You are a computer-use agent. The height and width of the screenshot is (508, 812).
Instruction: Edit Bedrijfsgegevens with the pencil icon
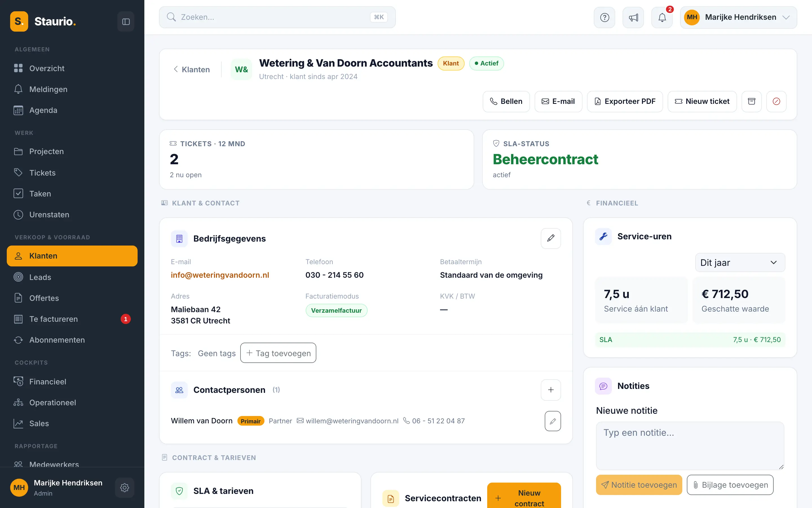click(551, 238)
